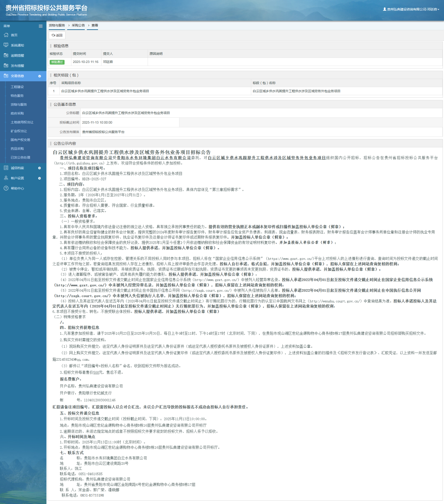Expand the 帐户设置 submenu arrow
This screenshot has height=504, width=444.
click(40, 178)
